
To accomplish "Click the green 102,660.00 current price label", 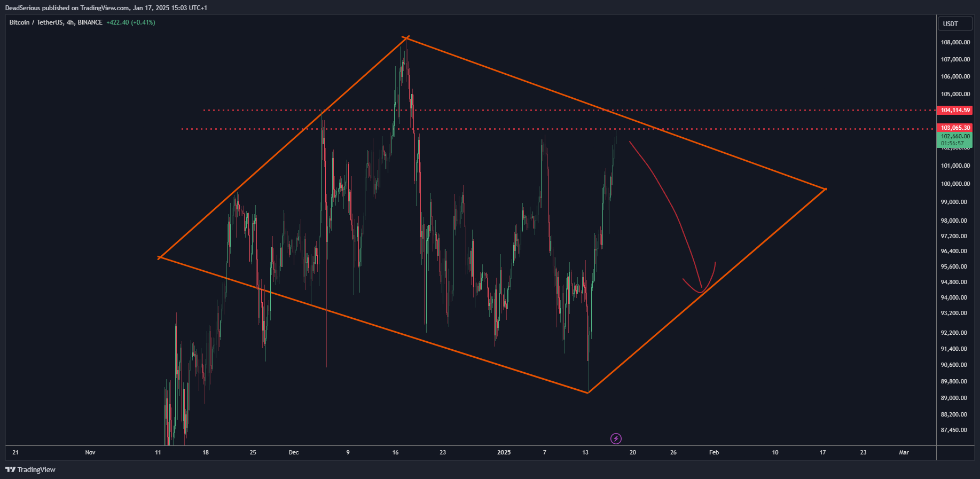I will point(955,136).
